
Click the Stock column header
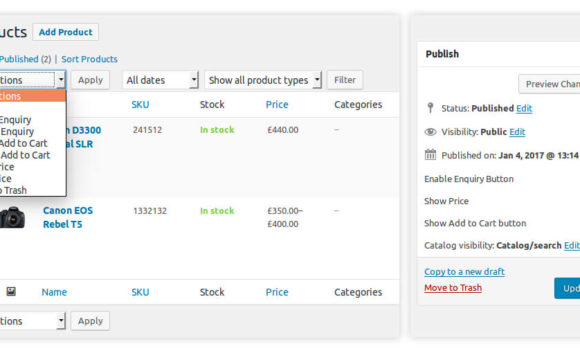[212, 105]
